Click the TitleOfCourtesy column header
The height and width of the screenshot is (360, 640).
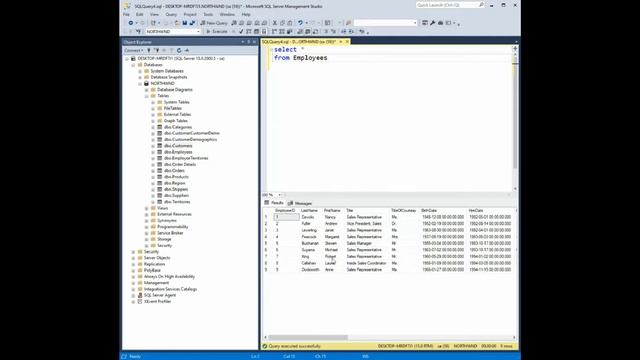(404, 211)
